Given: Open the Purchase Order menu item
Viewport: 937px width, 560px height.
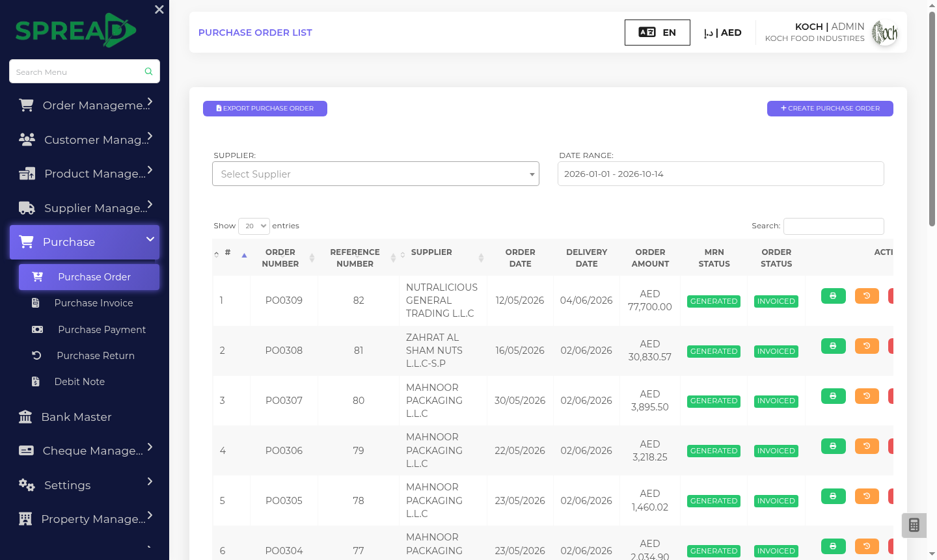Looking at the screenshot, I should [89, 277].
